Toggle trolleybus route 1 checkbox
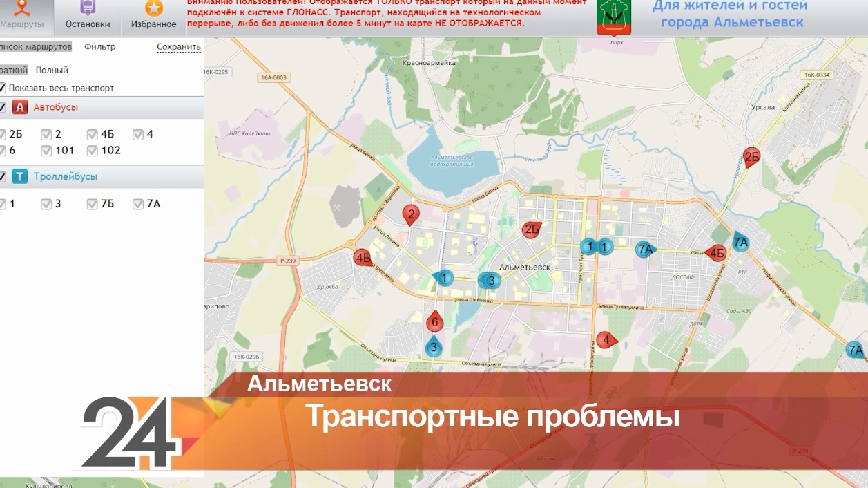Image resolution: width=868 pixels, height=488 pixels. click(2, 204)
